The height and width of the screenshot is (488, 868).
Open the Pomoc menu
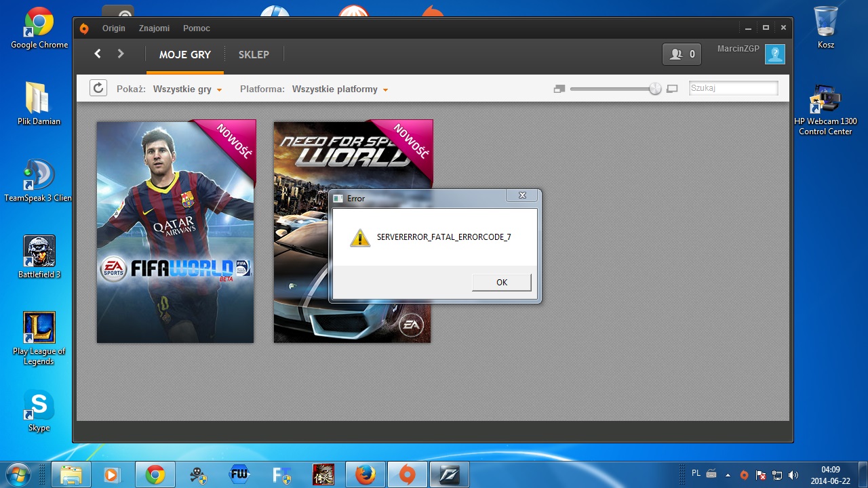coord(197,28)
